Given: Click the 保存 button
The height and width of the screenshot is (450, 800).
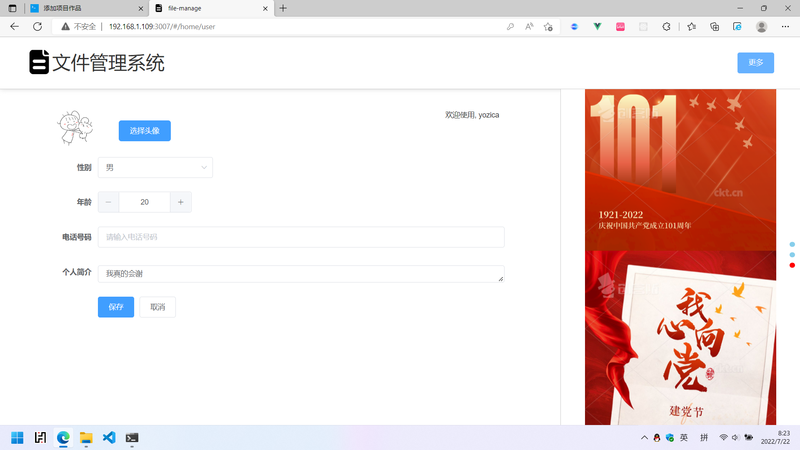Looking at the screenshot, I should (x=116, y=307).
